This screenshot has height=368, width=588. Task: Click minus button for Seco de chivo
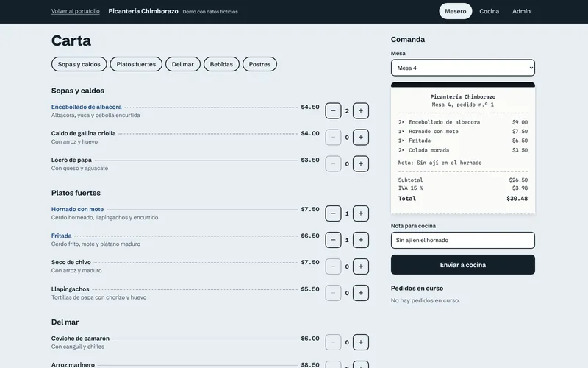click(x=333, y=266)
